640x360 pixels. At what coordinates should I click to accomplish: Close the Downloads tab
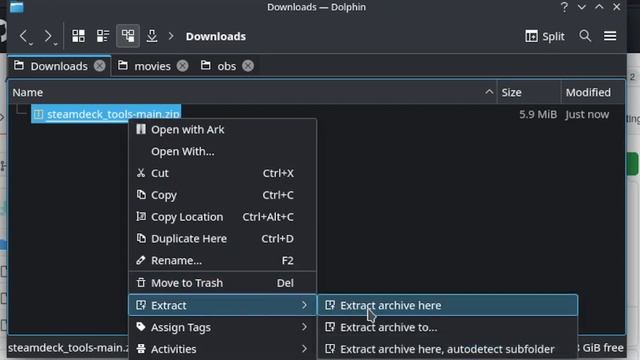[x=99, y=66]
